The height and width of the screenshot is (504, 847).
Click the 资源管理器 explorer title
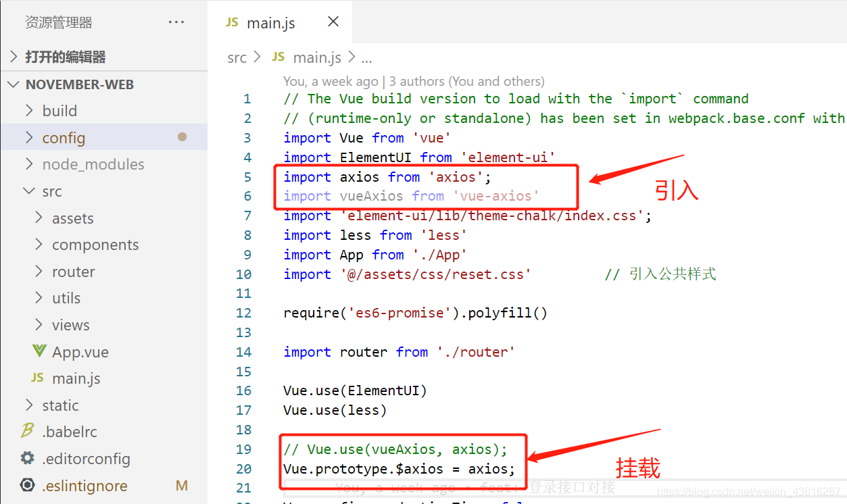click(x=59, y=22)
